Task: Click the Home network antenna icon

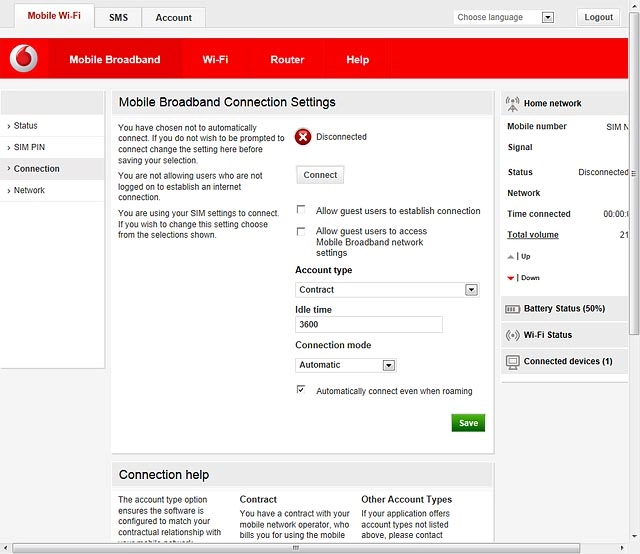Action: 512,104
